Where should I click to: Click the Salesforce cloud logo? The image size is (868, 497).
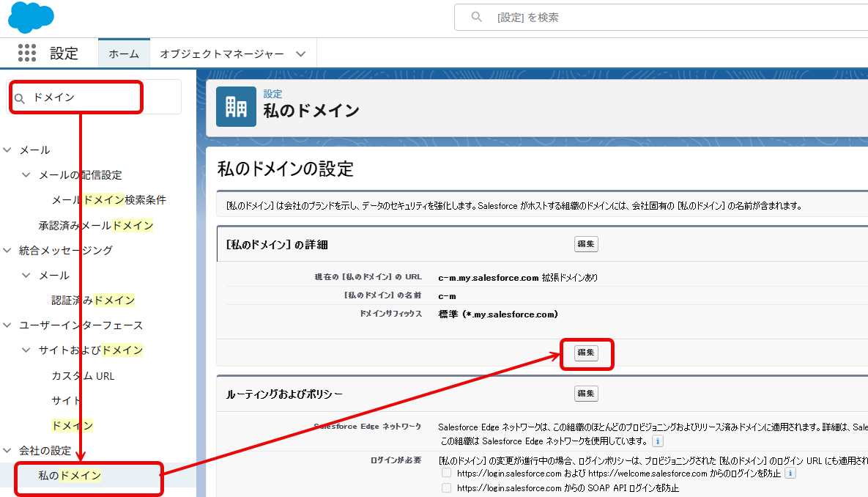point(31,17)
